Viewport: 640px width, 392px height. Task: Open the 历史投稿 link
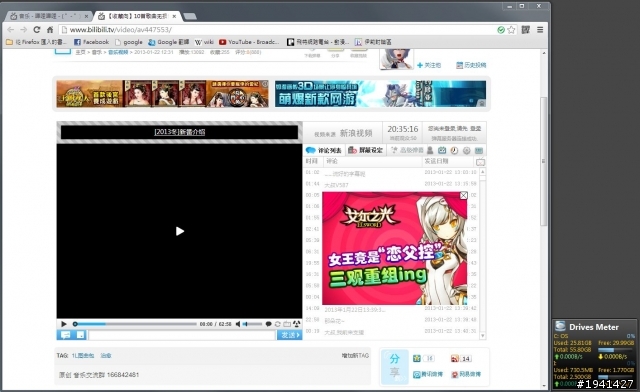coord(471,65)
